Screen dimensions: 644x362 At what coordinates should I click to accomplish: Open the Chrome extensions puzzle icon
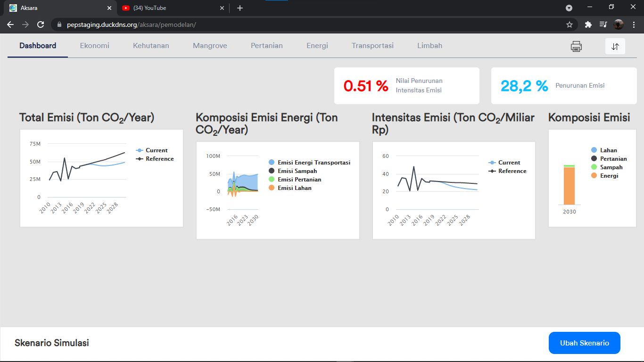pos(588,25)
